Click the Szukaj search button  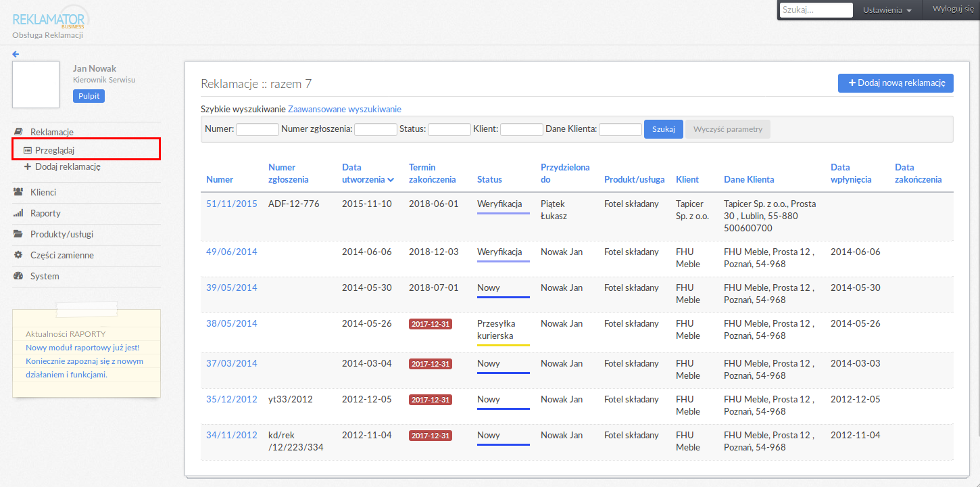pyautogui.click(x=664, y=129)
